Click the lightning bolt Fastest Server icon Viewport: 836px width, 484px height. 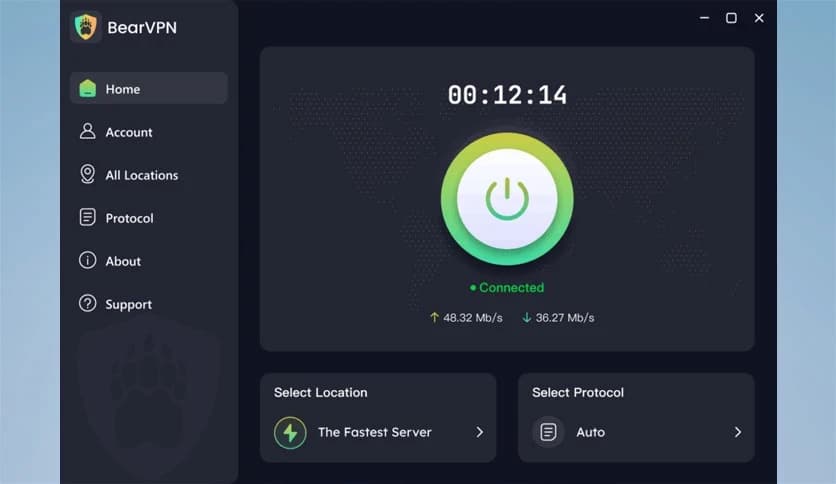coord(290,432)
